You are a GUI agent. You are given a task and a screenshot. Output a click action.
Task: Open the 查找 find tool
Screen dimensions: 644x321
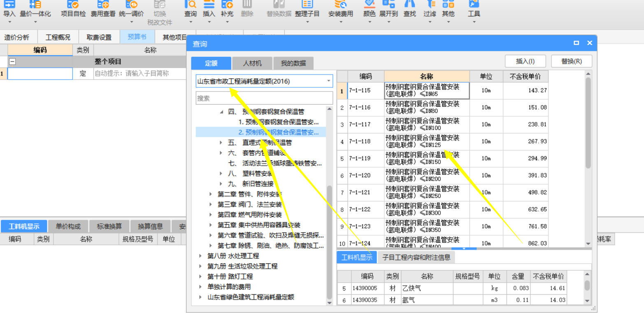click(x=409, y=9)
